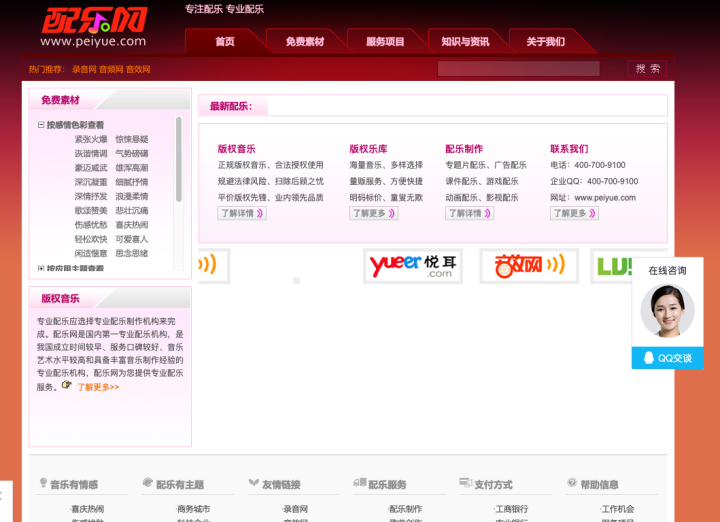Select 诙谐情调 category
Image resolution: width=720 pixels, height=522 pixels.
[91, 153]
